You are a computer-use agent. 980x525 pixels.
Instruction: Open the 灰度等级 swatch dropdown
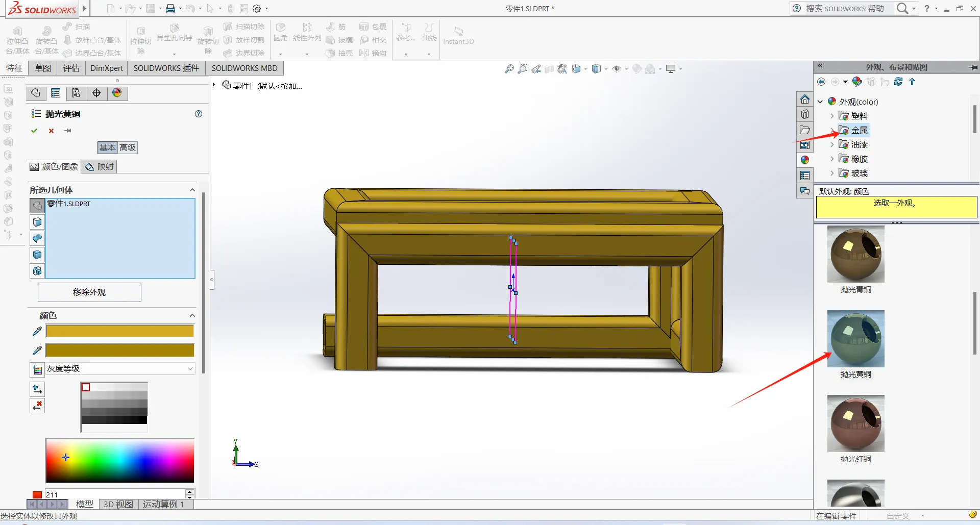tap(190, 368)
